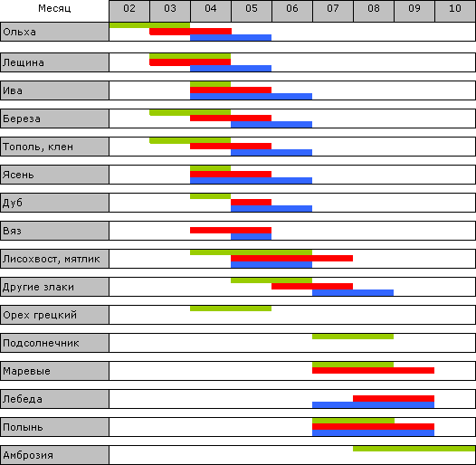Screen dimensions: 476x465
Task: Click the month 02 column header
Action: (129, 11)
